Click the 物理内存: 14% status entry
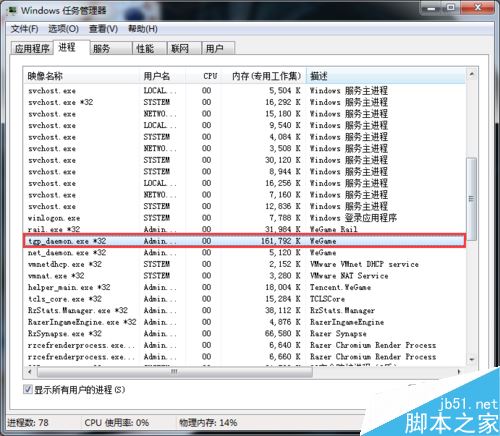The height and width of the screenshot is (436, 500). (208, 423)
